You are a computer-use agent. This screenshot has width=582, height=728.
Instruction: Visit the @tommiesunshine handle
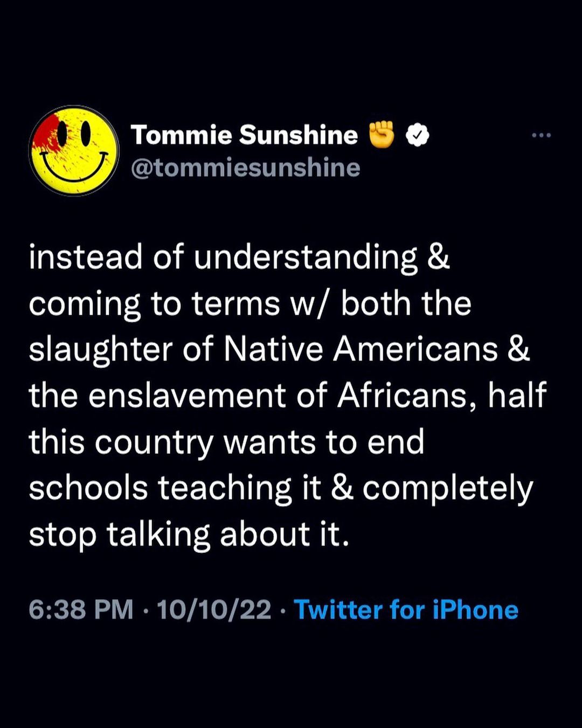(246, 168)
